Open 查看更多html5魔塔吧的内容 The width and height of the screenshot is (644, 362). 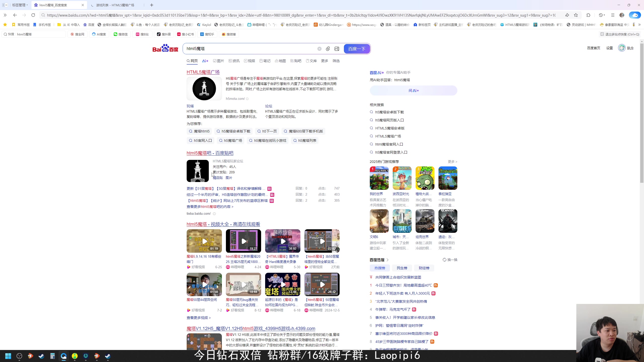coord(210,207)
